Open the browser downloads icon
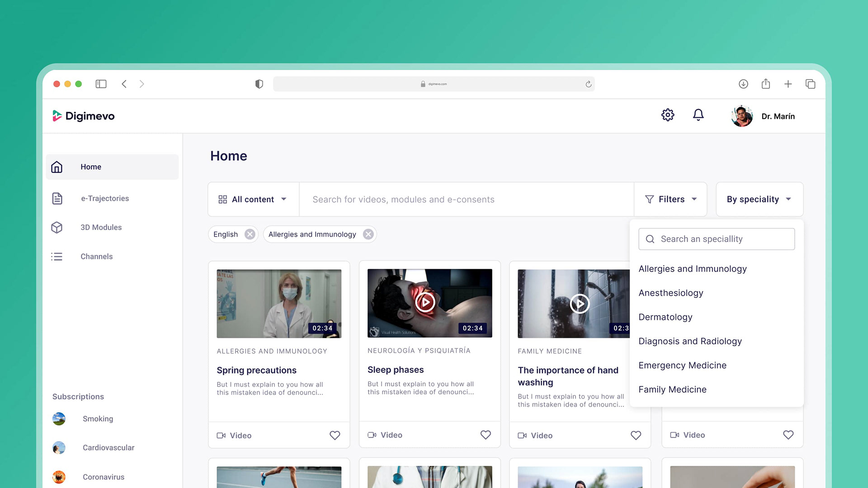 coord(743,84)
